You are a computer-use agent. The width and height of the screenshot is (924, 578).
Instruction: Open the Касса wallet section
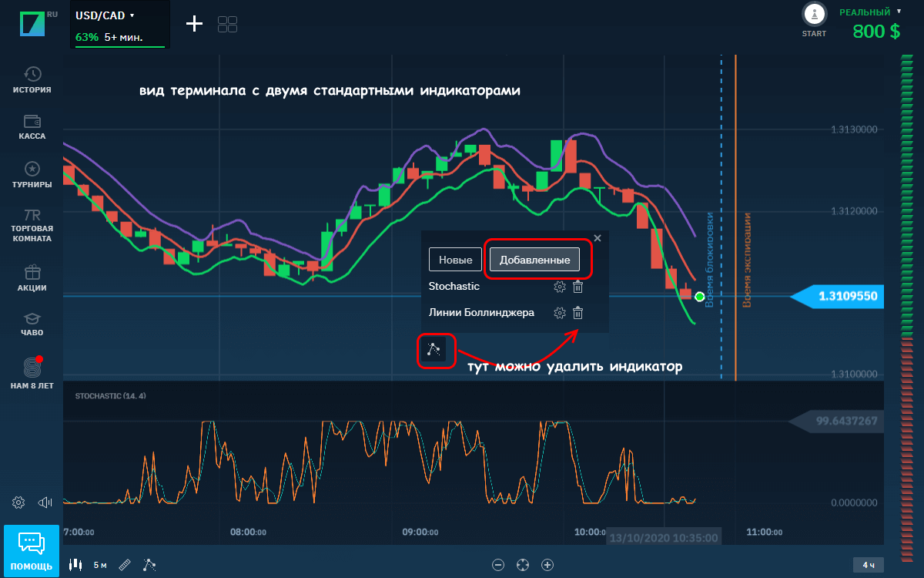tap(32, 122)
